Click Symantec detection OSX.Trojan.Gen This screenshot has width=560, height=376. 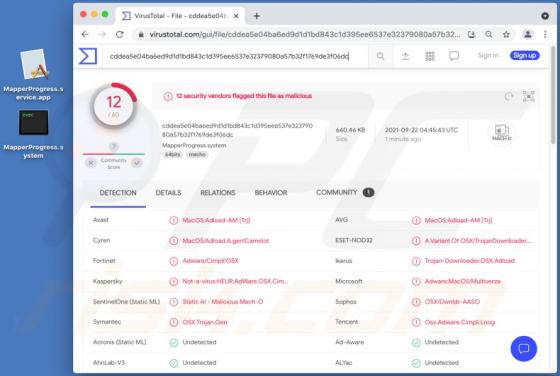205,322
